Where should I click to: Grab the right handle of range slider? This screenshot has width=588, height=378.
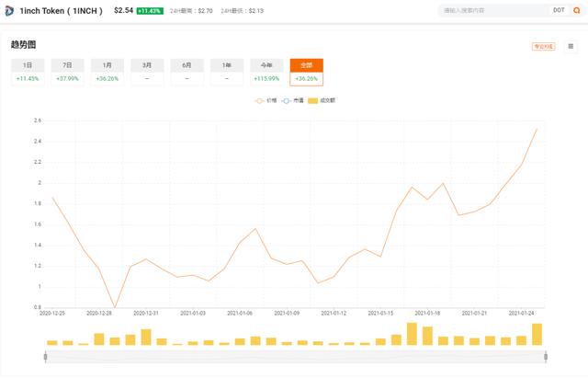pyautogui.click(x=546, y=357)
